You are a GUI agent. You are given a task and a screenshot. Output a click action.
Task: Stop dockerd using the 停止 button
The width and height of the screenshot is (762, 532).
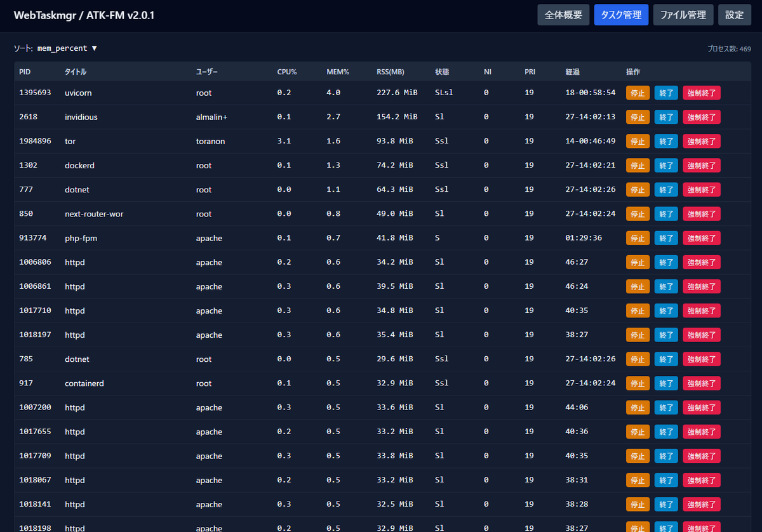coord(638,165)
